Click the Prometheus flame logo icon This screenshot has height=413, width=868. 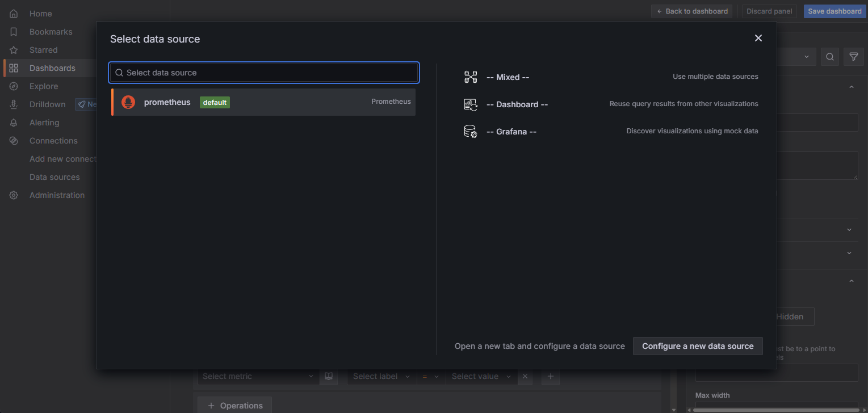[x=128, y=102]
